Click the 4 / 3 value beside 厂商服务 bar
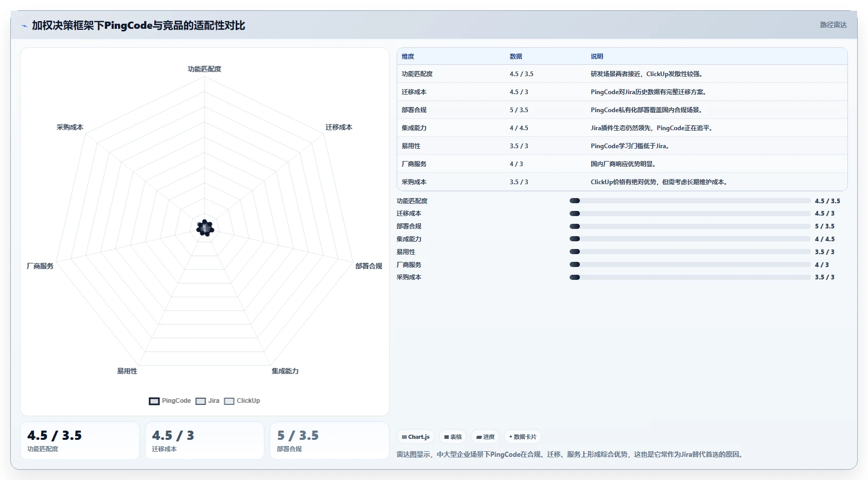The height and width of the screenshot is (480, 868). (822, 265)
